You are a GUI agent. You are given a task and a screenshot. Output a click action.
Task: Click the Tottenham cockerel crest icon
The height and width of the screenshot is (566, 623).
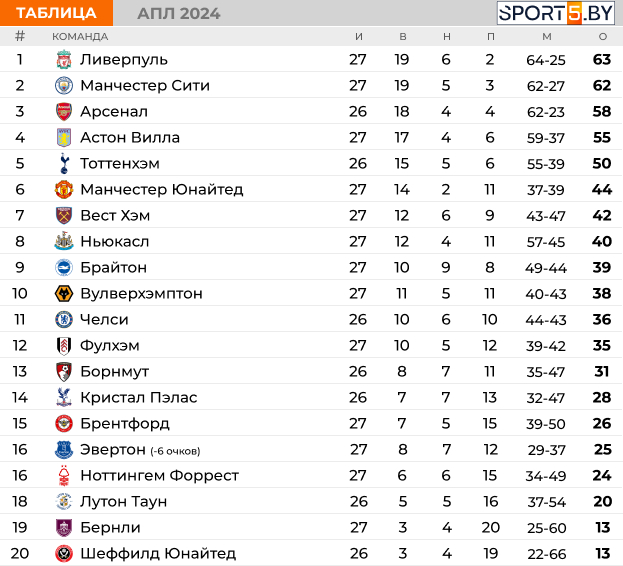(64, 164)
